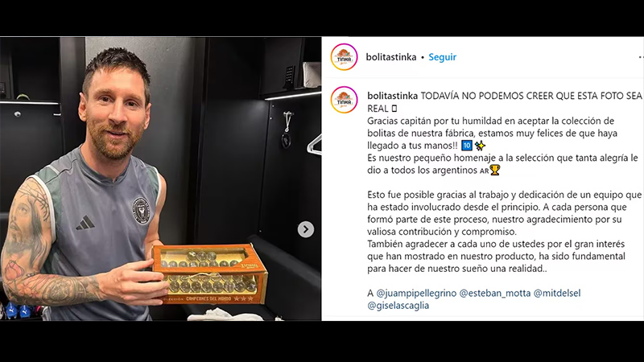Select the Messi photo in the post

click(160, 179)
